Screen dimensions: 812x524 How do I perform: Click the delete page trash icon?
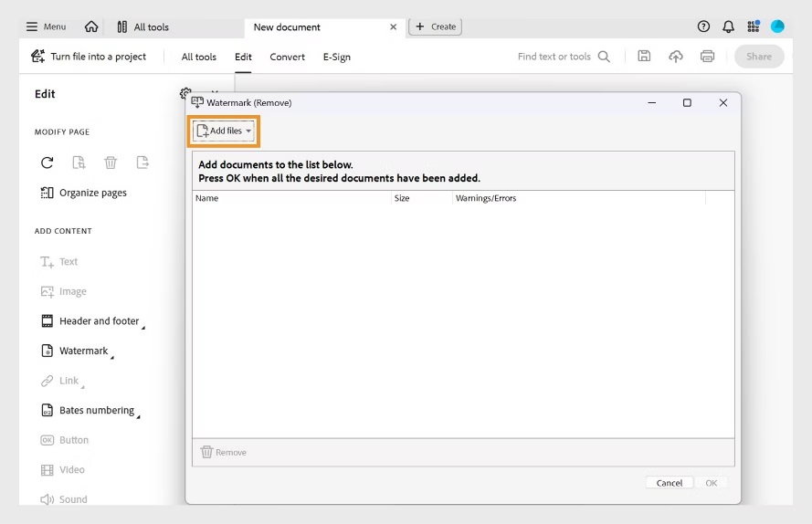111,162
